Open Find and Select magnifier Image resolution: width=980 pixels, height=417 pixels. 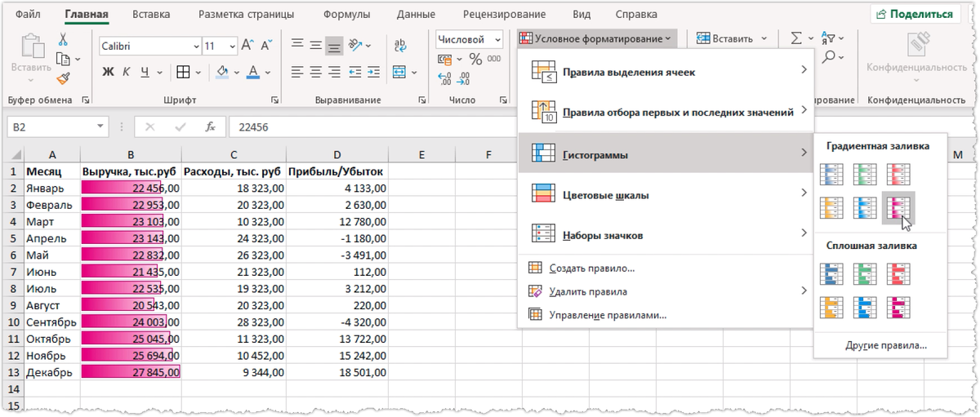coord(829,57)
